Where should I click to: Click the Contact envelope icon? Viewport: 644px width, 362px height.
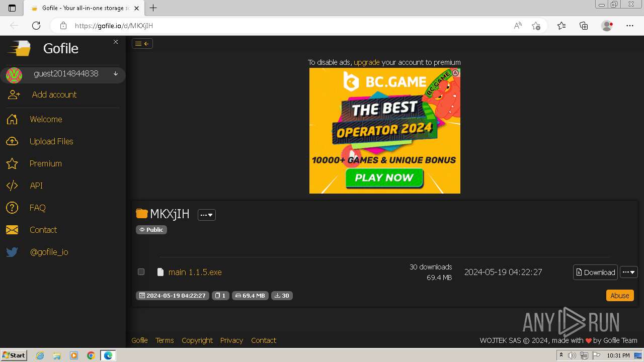12,230
